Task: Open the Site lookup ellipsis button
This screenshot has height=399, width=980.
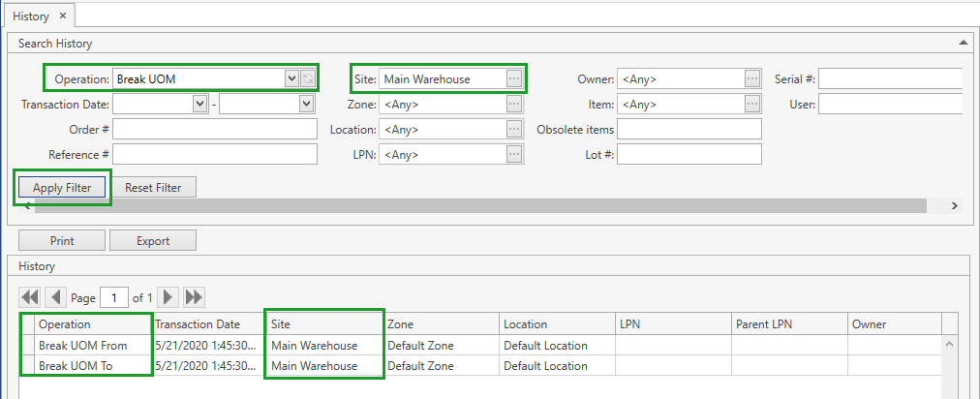Action: [514, 78]
